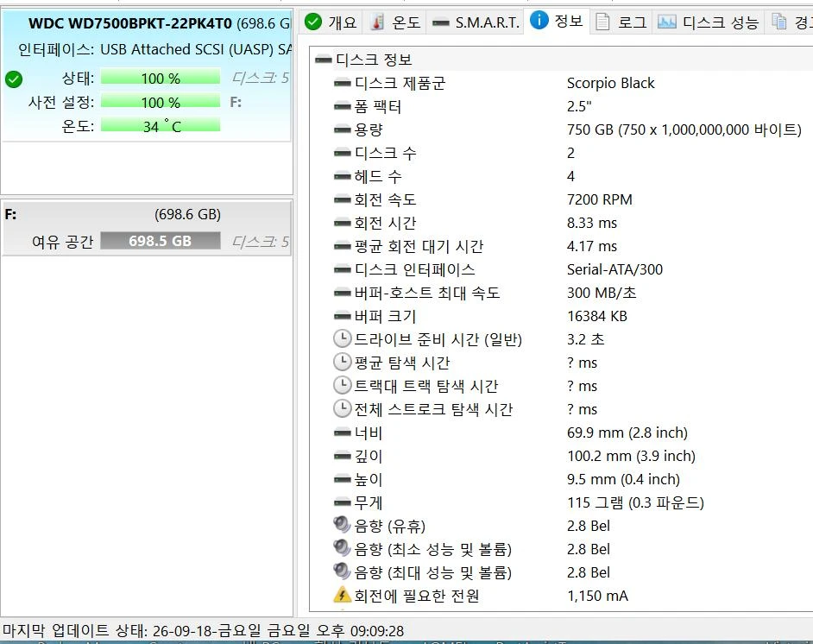The image size is (813, 644).
Task: Select the 750 GB capacity value
Action: [684, 129]
